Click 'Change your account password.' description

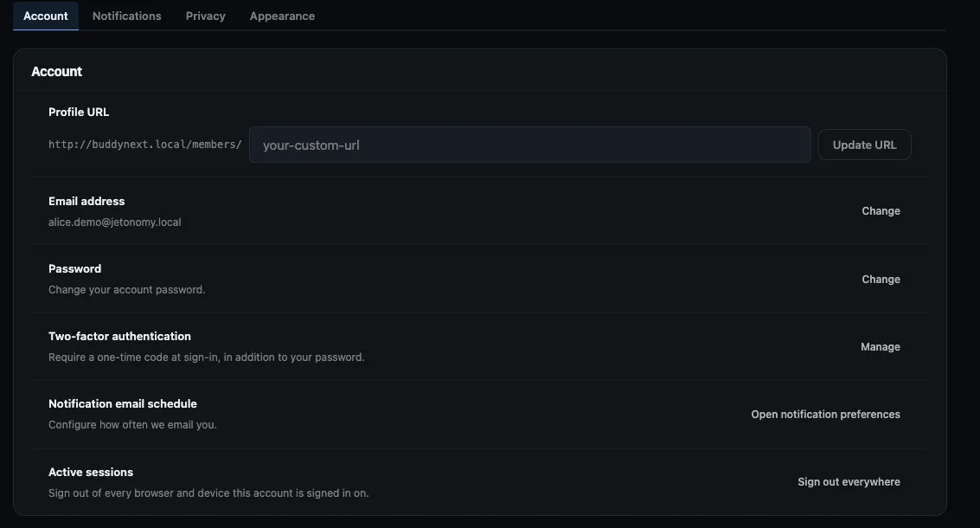127,290
